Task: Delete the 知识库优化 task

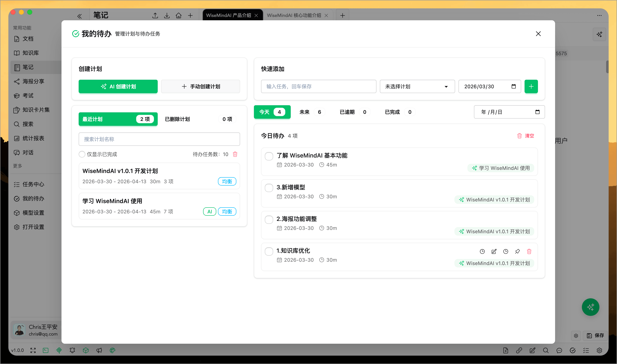Action: pos(529,251)
